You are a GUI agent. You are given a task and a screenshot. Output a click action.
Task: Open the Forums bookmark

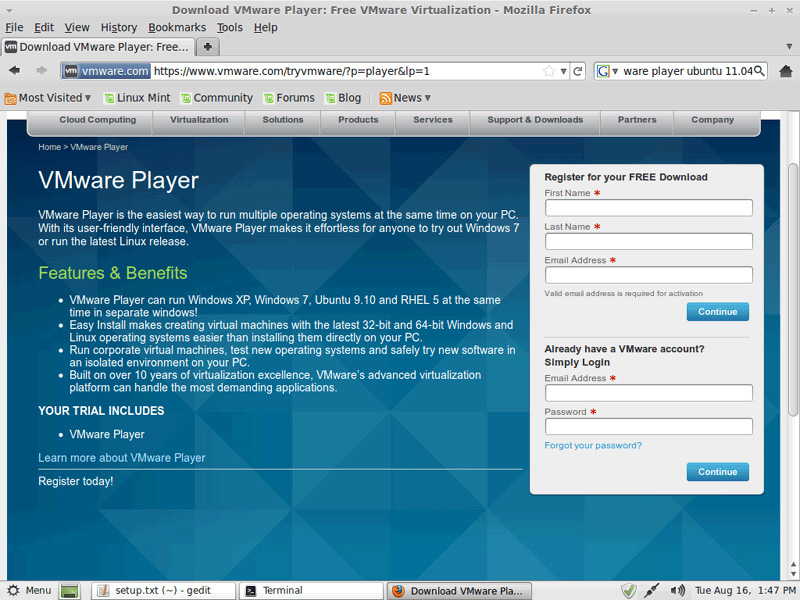point(289,97)
